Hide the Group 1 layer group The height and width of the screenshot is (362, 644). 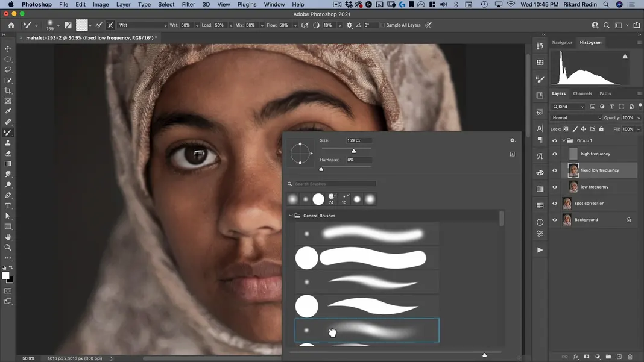pos(555,140)
